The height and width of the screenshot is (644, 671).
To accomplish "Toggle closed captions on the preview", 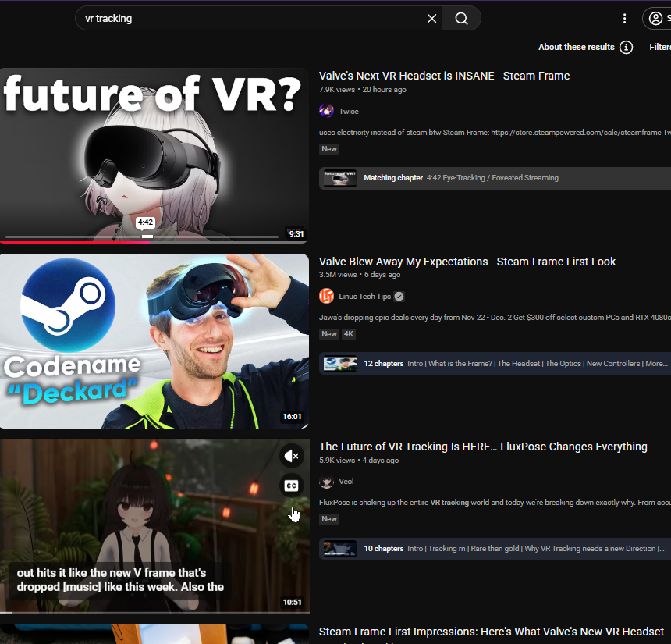I will click(292, 486).
